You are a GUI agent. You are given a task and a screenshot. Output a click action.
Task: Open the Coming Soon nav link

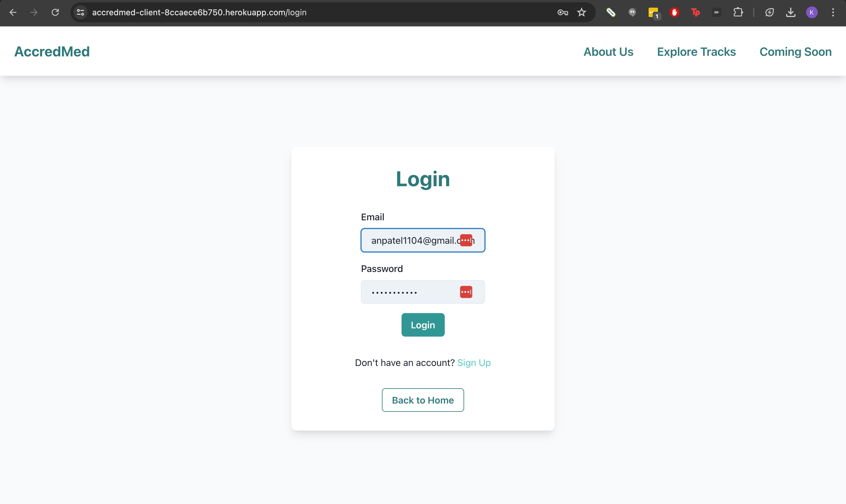(795, 52)
